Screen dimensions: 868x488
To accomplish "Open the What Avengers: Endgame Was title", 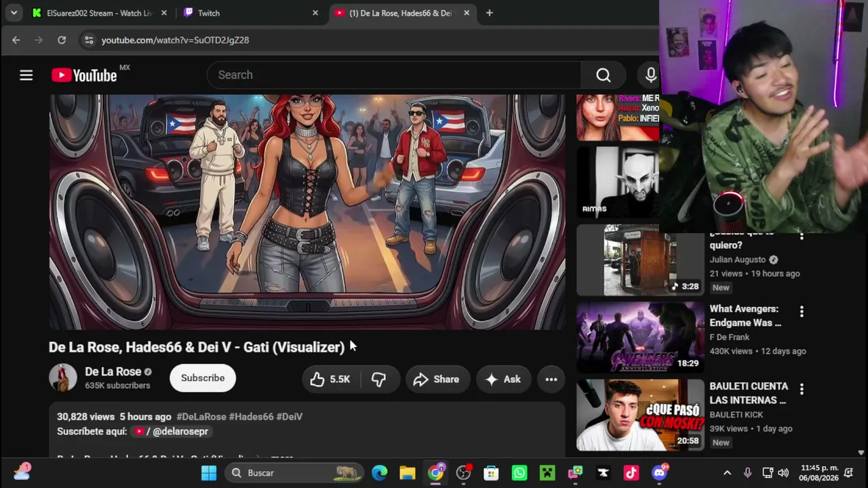I will [x=745, y=316].
